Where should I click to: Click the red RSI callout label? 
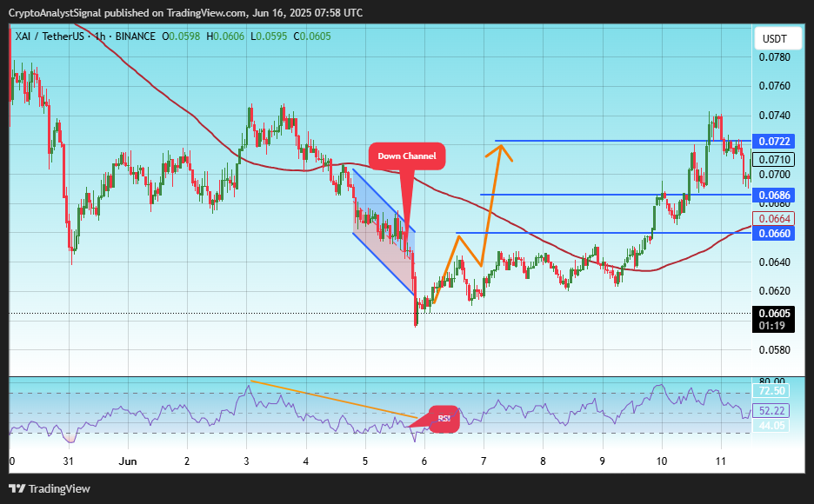(444, 419)
